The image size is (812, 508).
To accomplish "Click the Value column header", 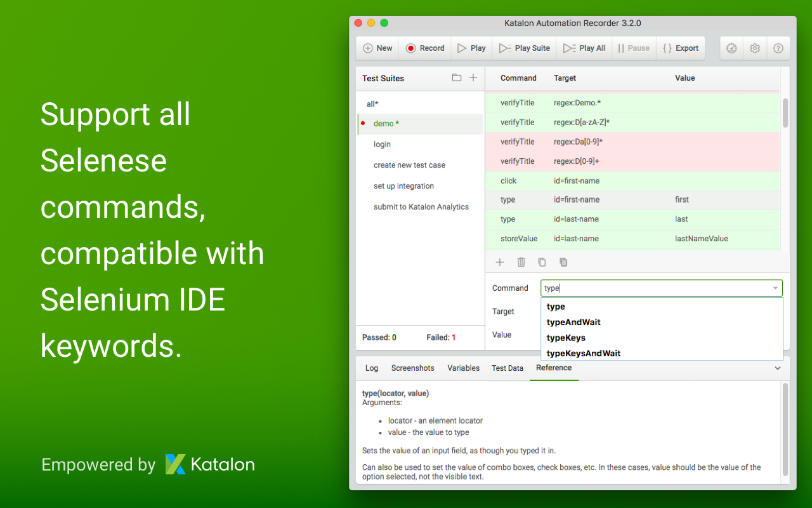I will [685, 78].
